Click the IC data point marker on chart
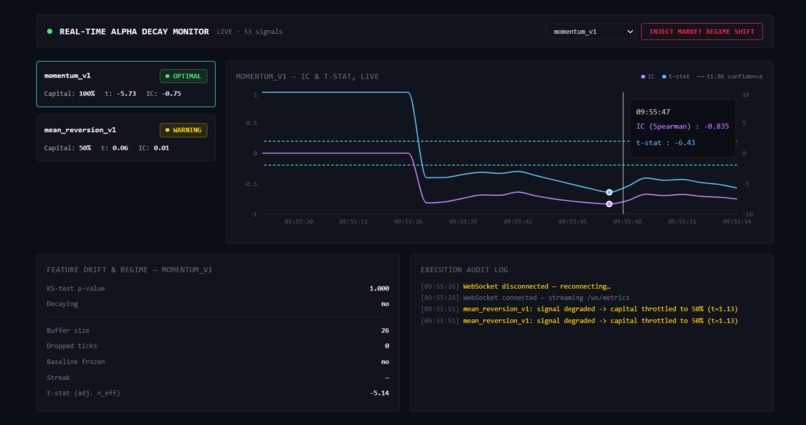 click(609, 204)
